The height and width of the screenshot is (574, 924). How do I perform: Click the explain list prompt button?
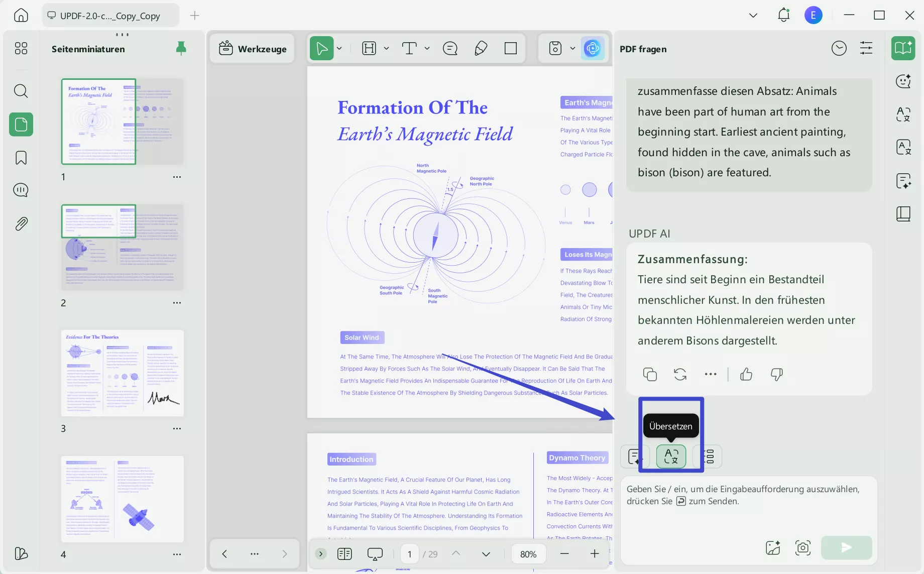click(x=708, y=456)
